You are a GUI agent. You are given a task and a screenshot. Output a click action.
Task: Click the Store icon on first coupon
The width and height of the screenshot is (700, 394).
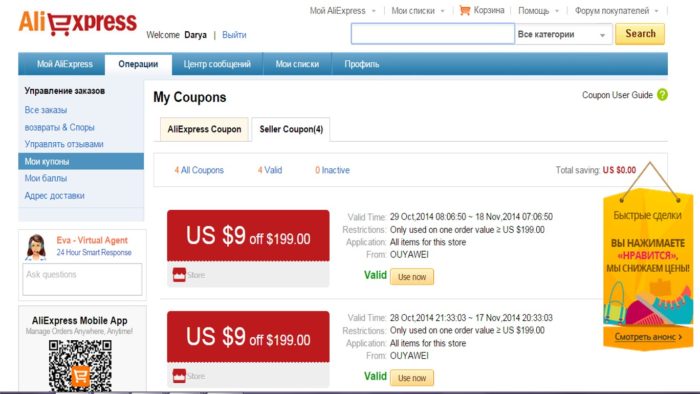[179, 275]
